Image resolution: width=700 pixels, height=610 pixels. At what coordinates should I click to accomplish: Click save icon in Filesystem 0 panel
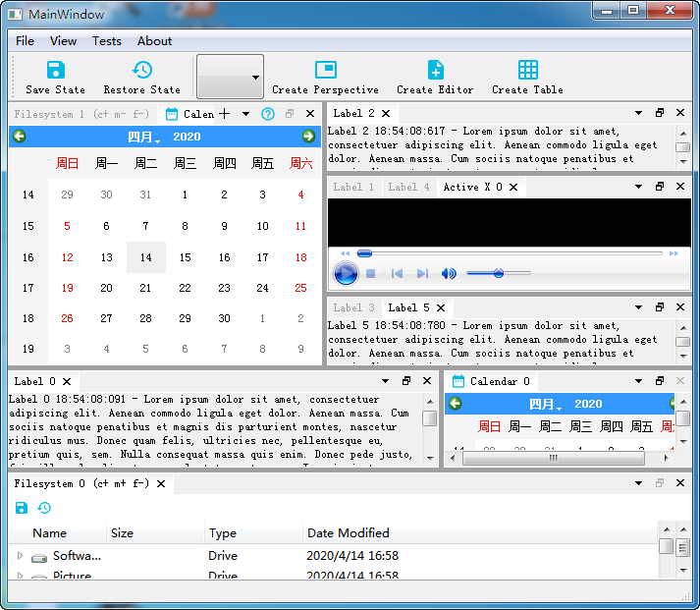[x=22, y=508]
